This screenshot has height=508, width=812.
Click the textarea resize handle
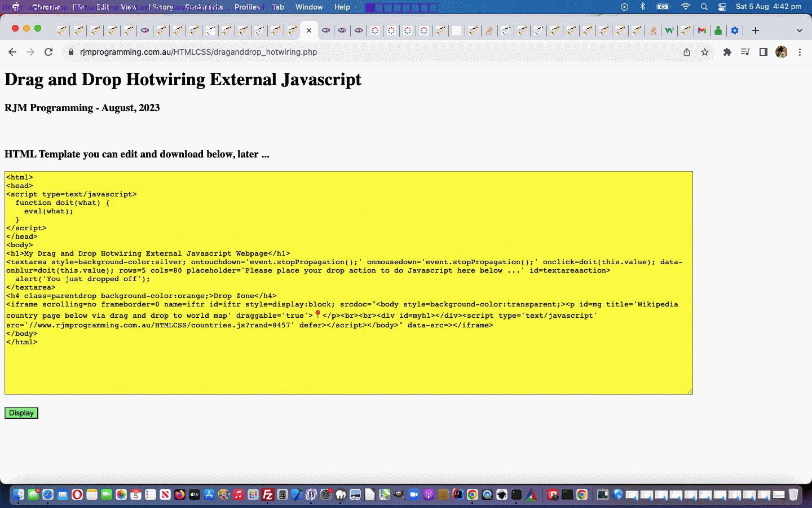(689, 391)
